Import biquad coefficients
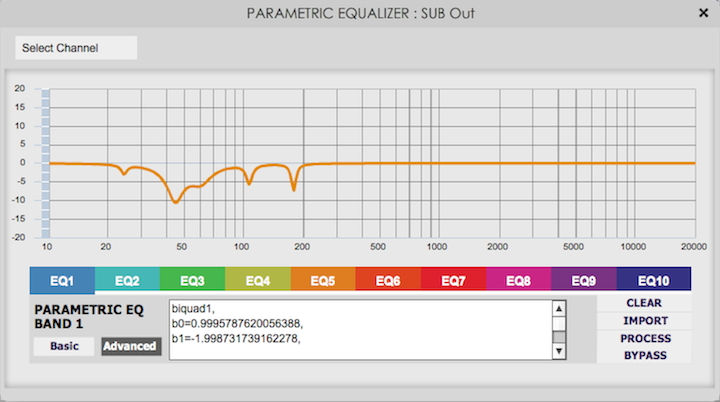720x402 pixels. 644,321
